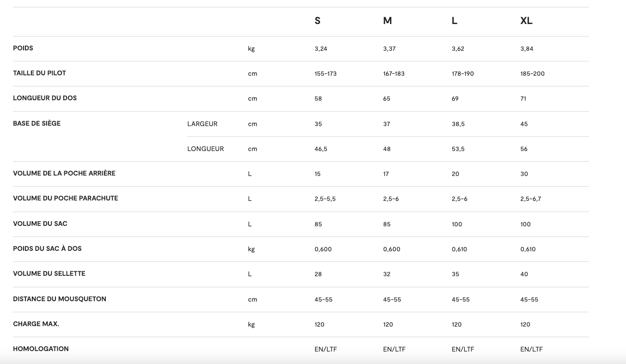This screenshot has width=626, height=364.
Task: Select the LARGEUR sub-row label
Action: 202,124
